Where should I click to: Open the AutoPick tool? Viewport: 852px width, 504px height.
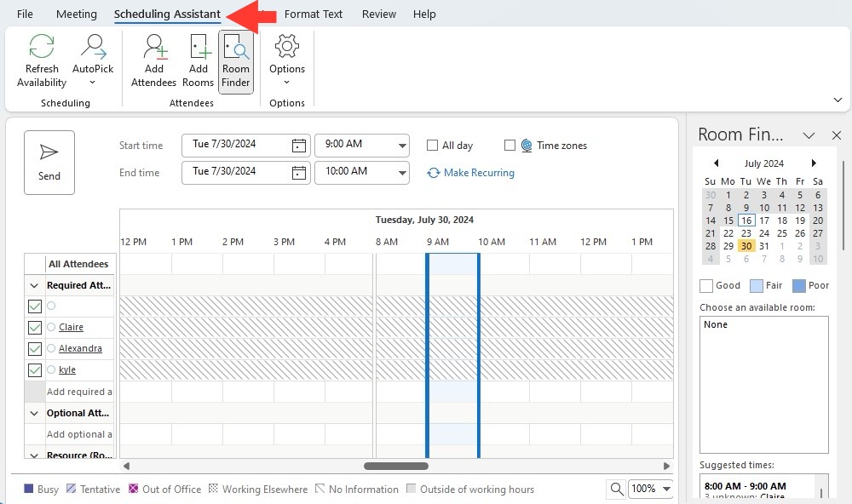(93, 60)
